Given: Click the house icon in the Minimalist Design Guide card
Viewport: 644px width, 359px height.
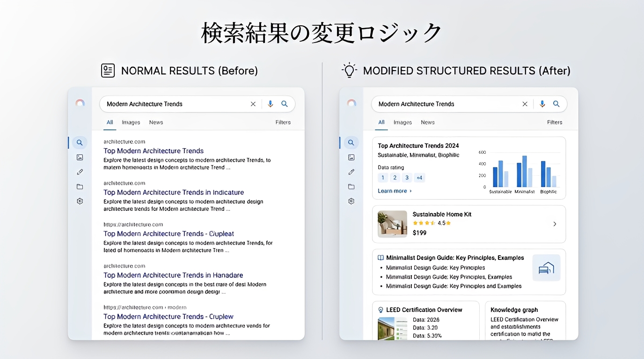Looking at the screenshot, I should [x=546, y=268].
